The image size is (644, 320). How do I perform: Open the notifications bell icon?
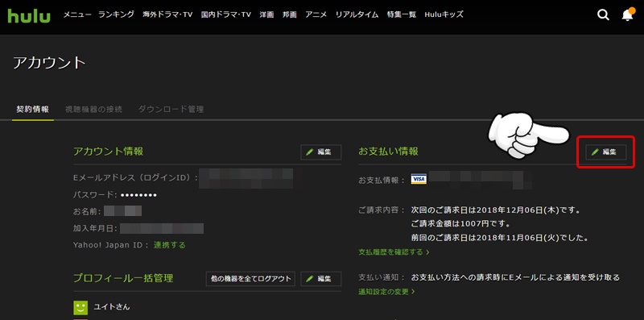point(628,15)
